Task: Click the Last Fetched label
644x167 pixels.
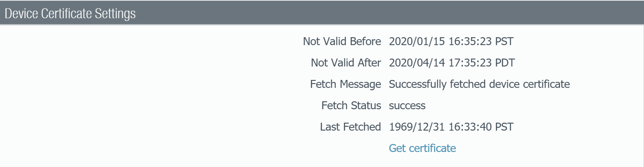Action: point(350,127)
